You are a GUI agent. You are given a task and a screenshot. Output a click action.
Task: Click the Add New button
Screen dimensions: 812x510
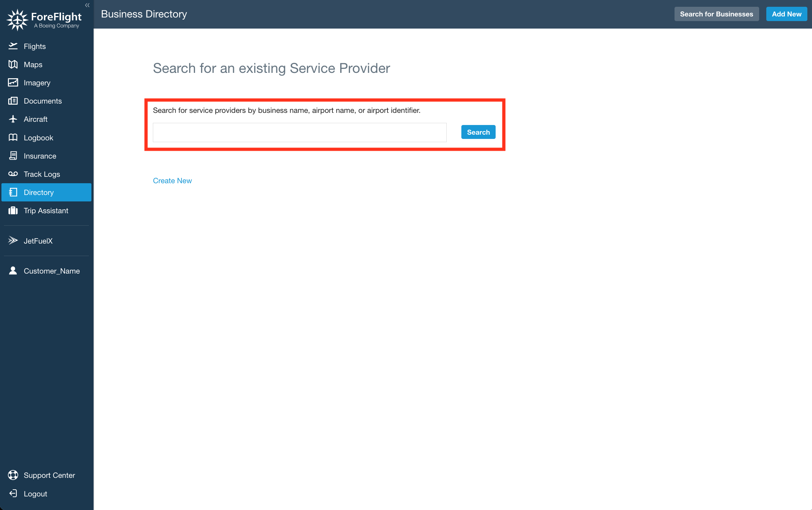tap(786, 14)
